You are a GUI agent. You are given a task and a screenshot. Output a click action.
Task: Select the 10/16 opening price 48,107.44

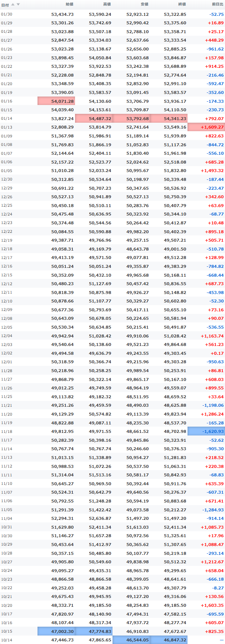(63, 623)
